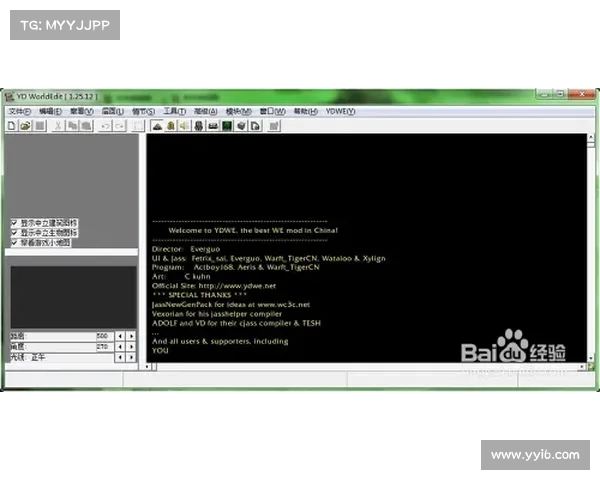
Task: Click the Undo arrow icon
Action: 105,126
